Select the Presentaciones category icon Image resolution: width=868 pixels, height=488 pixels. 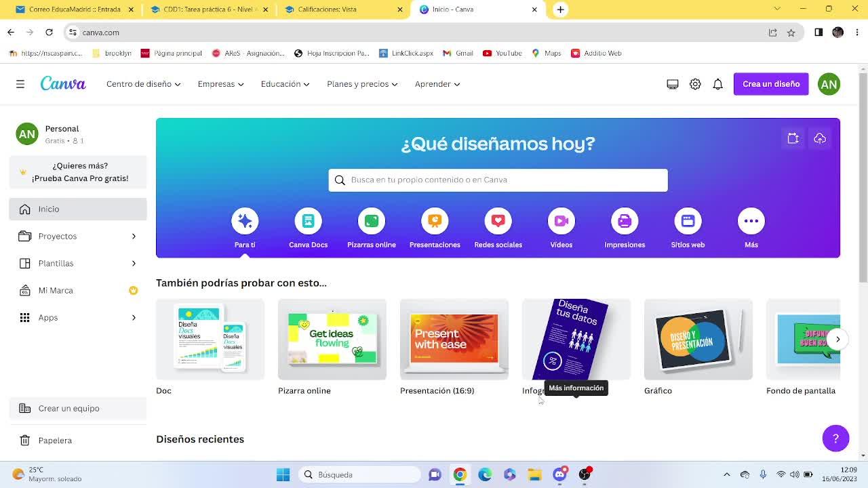[435, 221]
